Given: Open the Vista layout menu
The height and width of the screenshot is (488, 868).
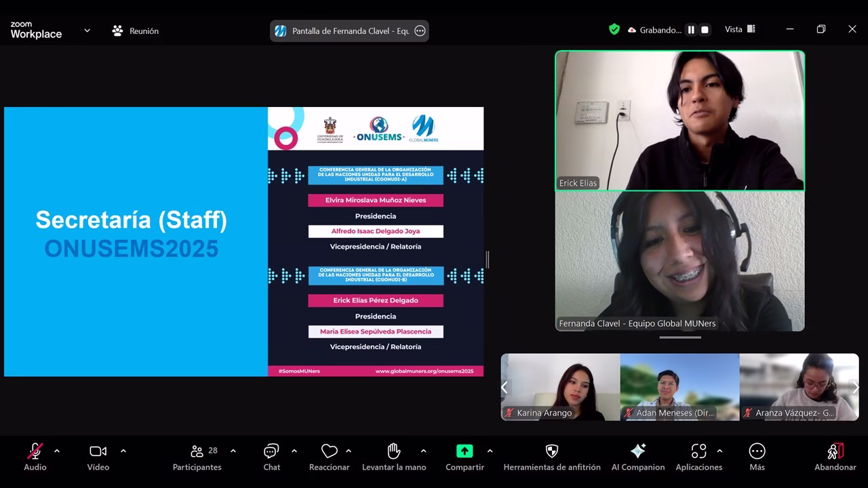Looking at the screenshot, I should (x=740, y=29).
